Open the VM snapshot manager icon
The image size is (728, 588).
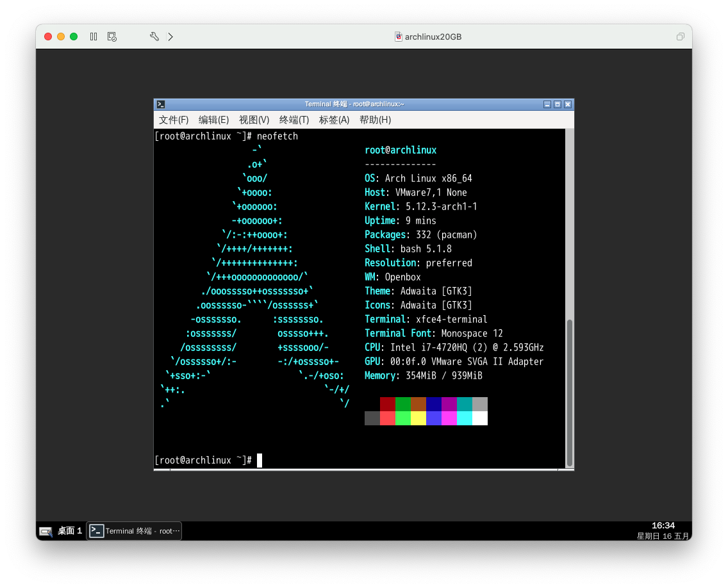click(112, 37)
